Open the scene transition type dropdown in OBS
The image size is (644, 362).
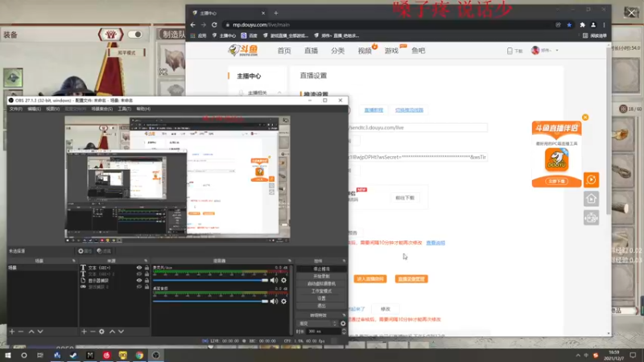(317, 323)
